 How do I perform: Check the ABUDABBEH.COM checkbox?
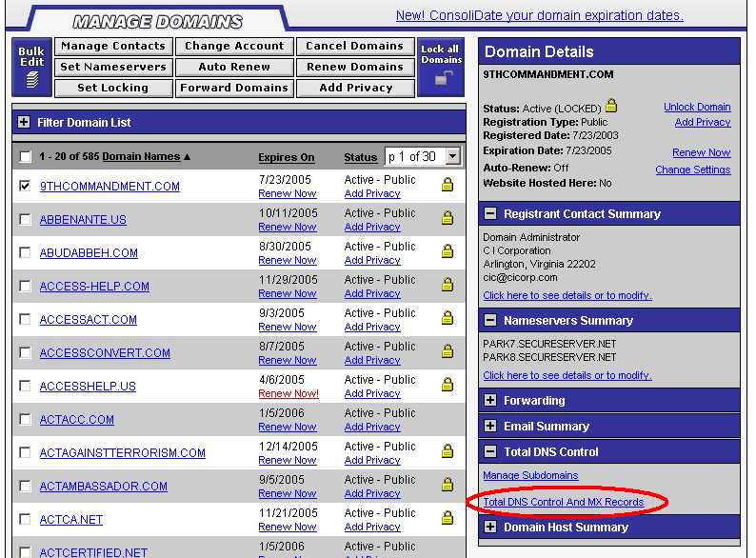point(25,253)
